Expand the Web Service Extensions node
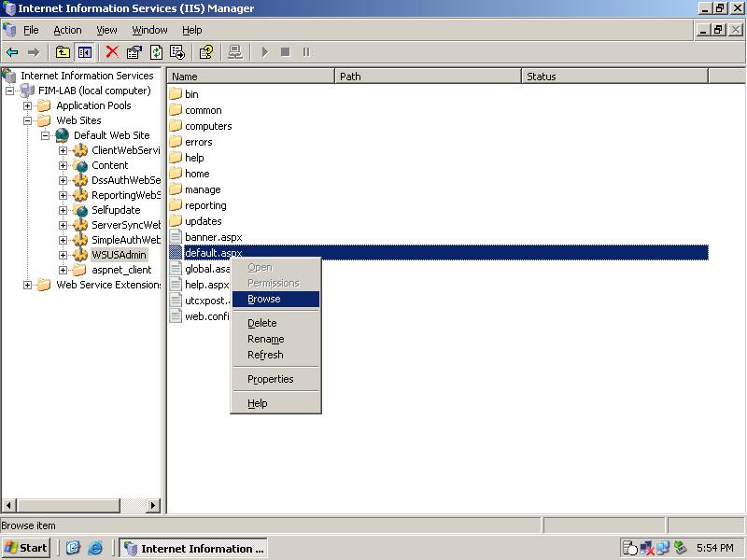The image size is (747, 560). (28, 285)
